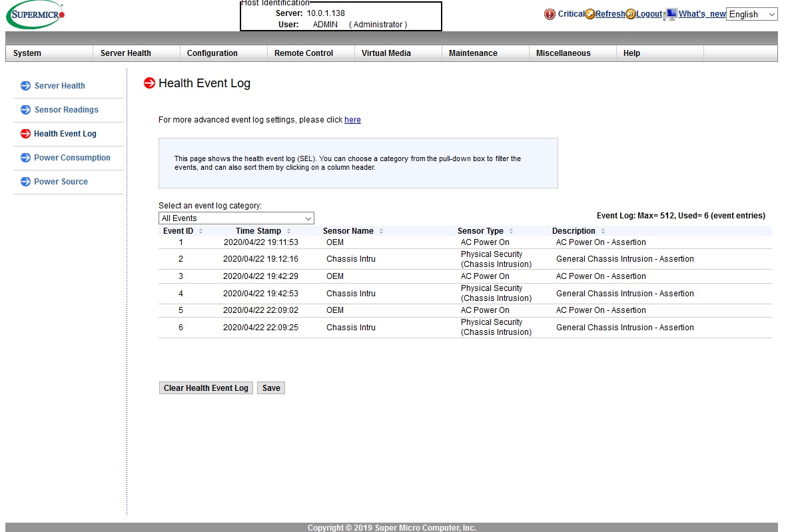Screen dimensions: 794x532
Task: Click the Power Source arrow icon
Action: 25,182
